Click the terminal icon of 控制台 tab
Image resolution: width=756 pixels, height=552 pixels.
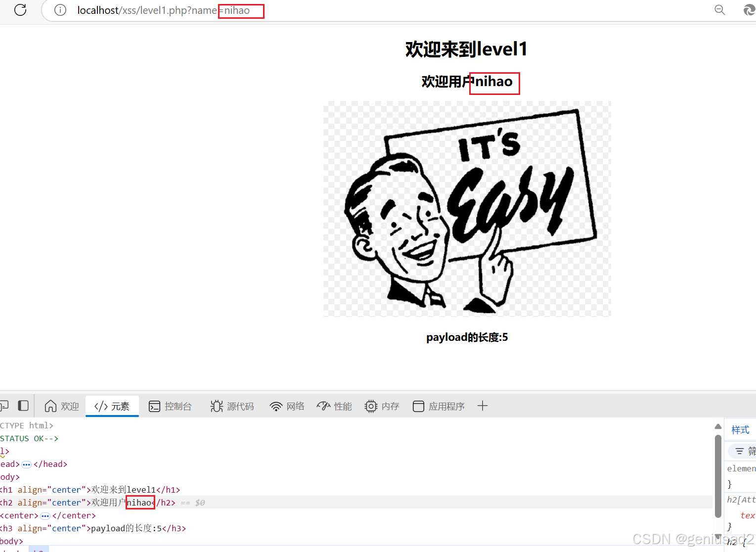tap(155, 406)
